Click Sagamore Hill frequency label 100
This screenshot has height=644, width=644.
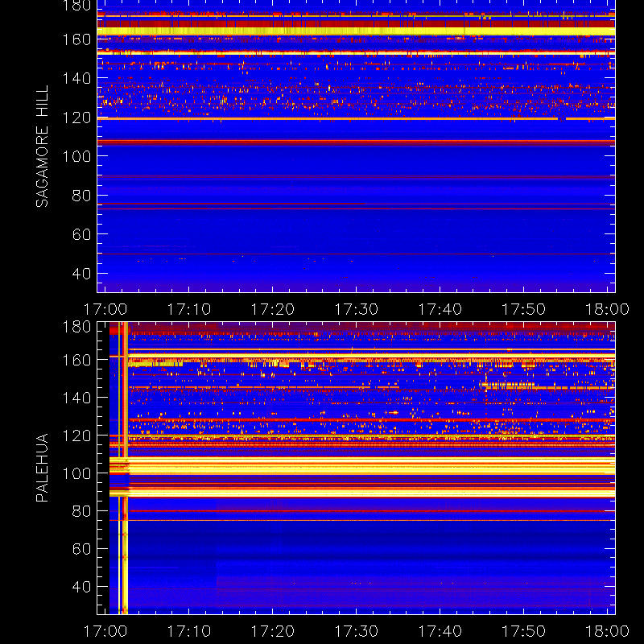76,156
